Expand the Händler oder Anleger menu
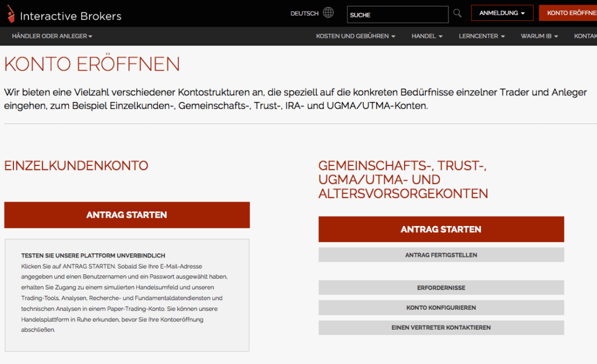The height and width of the screenshot is (364, 597). [x=52, y=36]
